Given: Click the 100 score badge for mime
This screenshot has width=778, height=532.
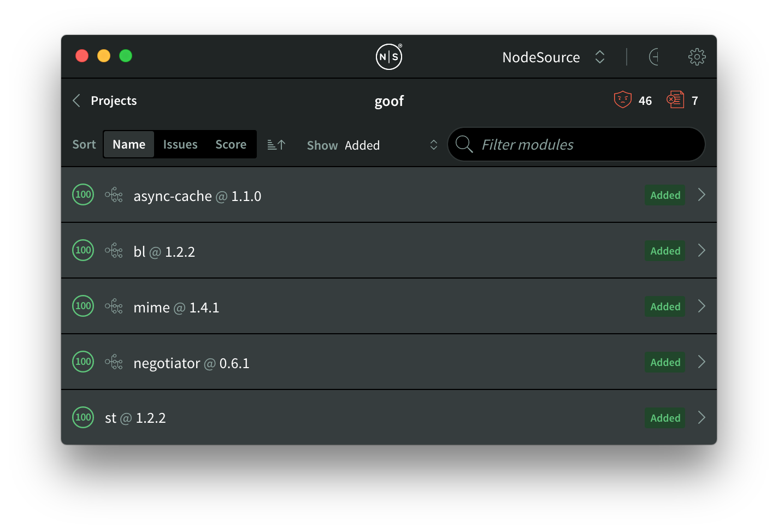Looking at the screenshot, I should 83,306.
